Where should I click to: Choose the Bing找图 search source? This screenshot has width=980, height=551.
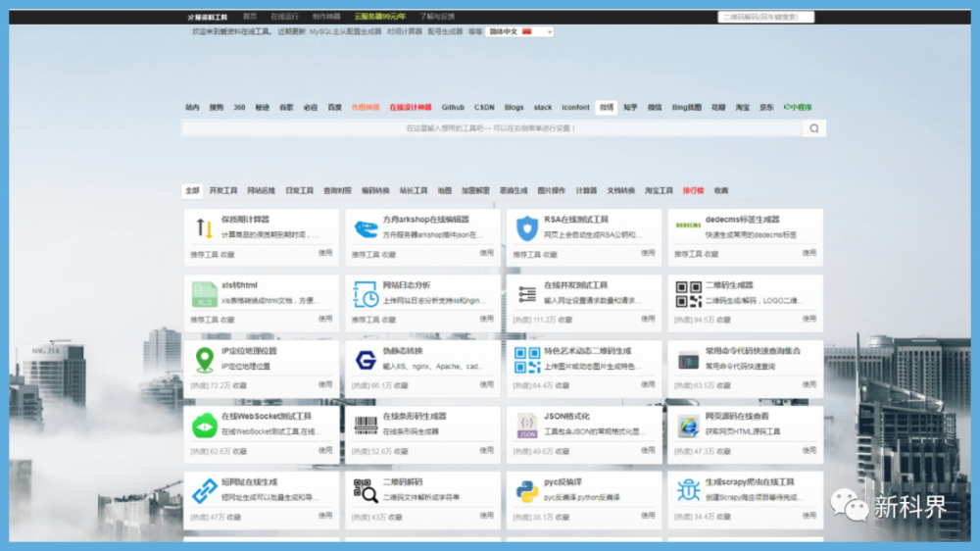[686, 108]
